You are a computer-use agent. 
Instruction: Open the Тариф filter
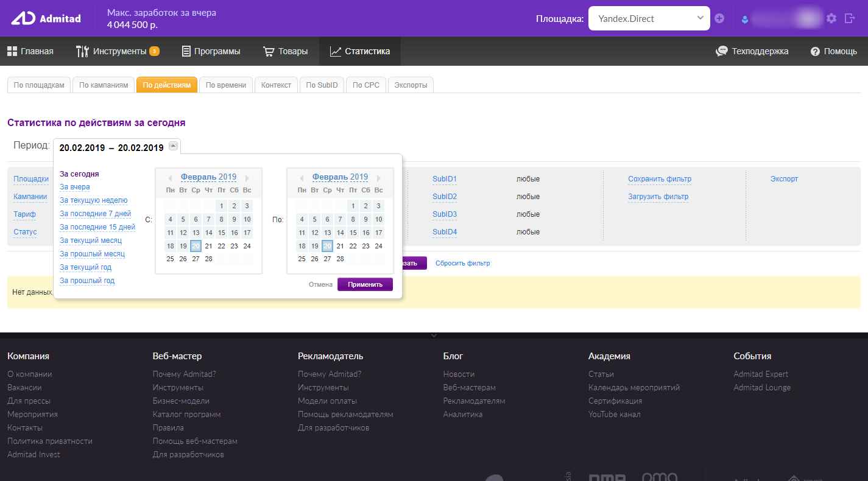tap(24, 214)
